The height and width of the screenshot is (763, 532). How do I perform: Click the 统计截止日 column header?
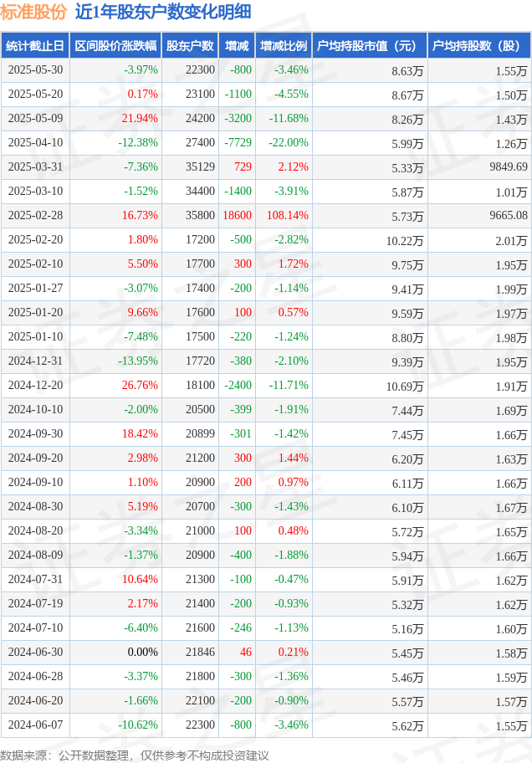(34, 46)
